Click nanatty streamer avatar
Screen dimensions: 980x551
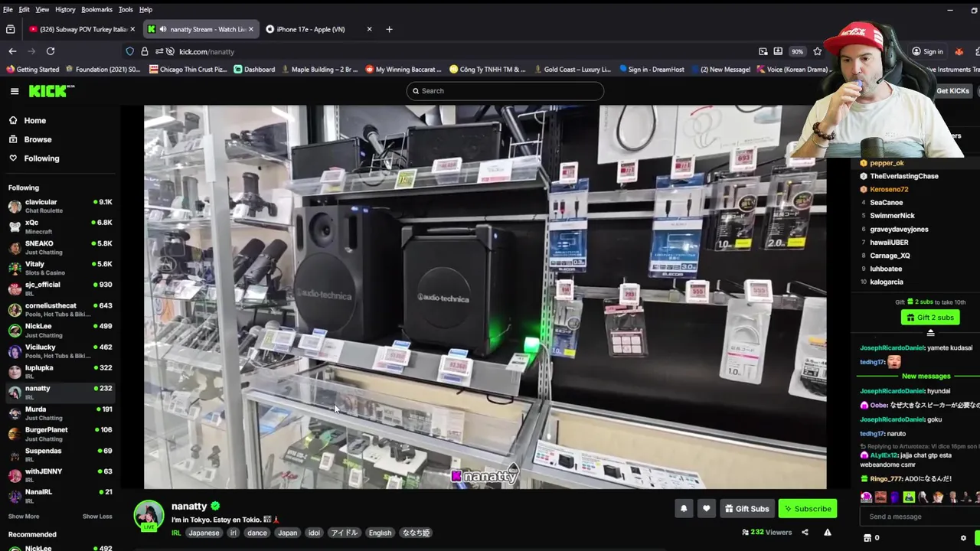[149, 515]
